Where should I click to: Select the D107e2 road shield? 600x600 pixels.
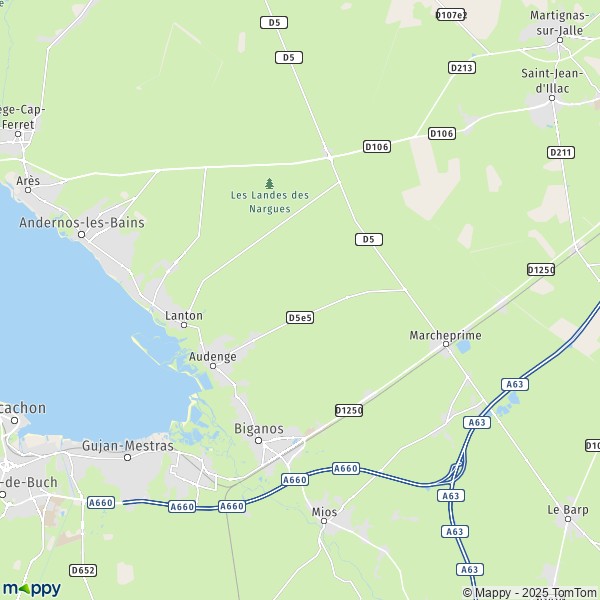(451, 15)
